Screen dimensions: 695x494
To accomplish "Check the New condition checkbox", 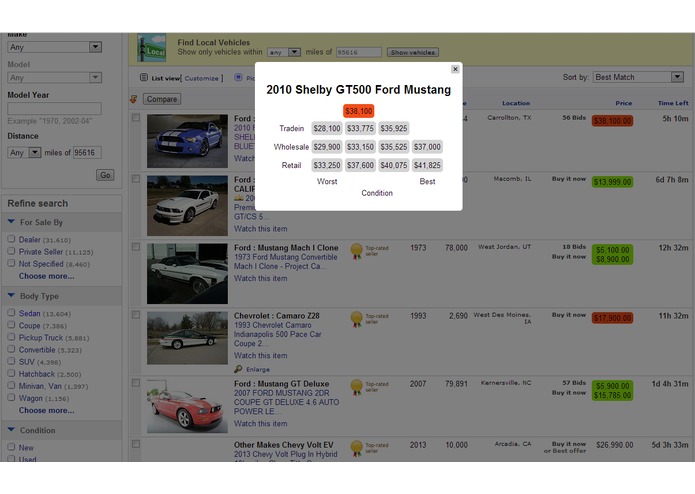I will click(x=12, y=447).
